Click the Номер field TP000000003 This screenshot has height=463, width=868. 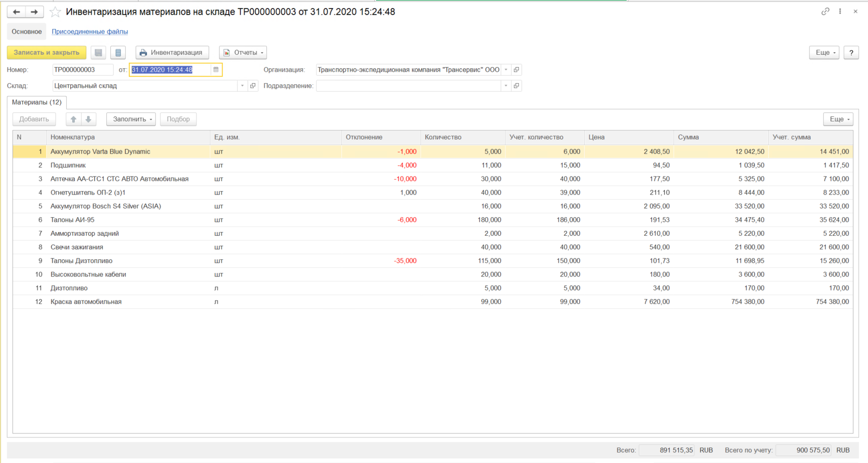(x=83, y=70)
